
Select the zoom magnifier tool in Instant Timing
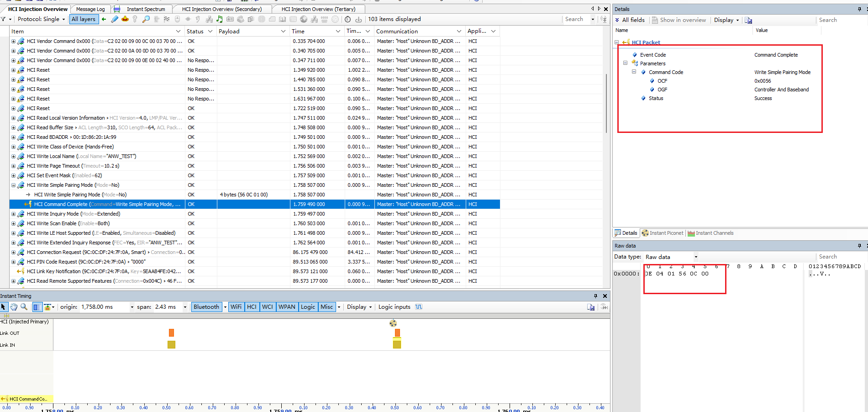click(x=24, y=307)
